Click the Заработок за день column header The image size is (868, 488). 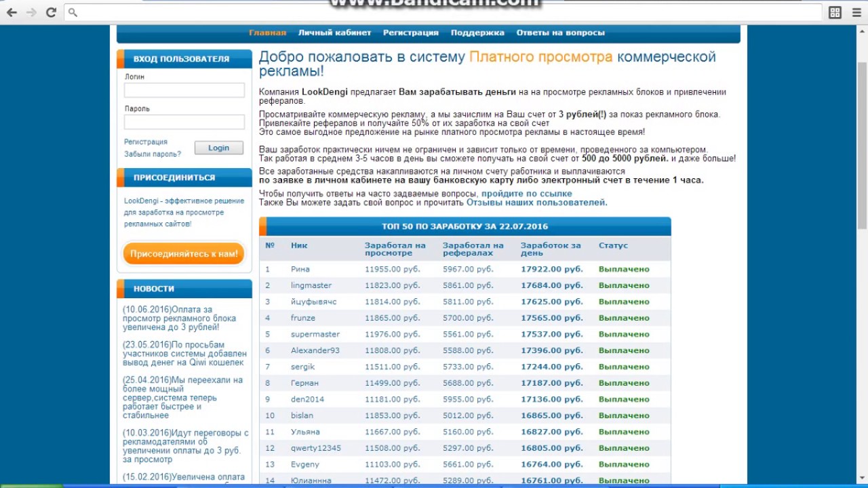[x=551, y=249]
